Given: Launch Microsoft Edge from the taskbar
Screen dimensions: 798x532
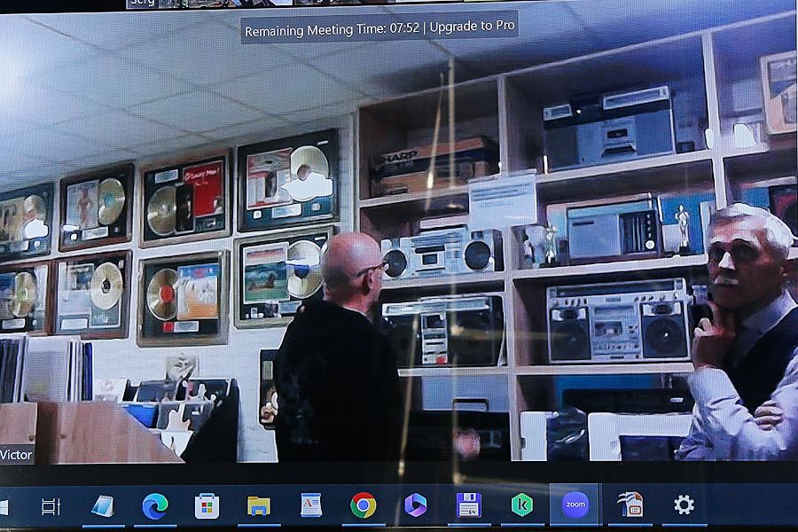Looking at the screenshot, I should click(x=154, y=506).
